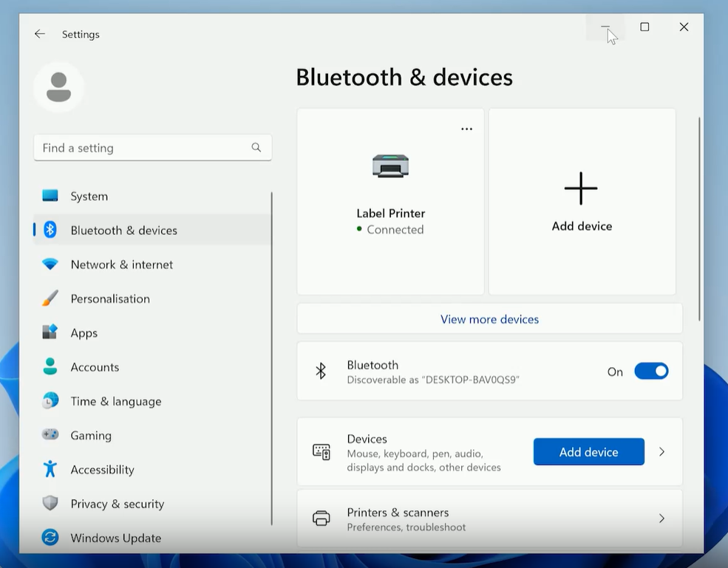Click the user profile avatar

pos(58,87)
